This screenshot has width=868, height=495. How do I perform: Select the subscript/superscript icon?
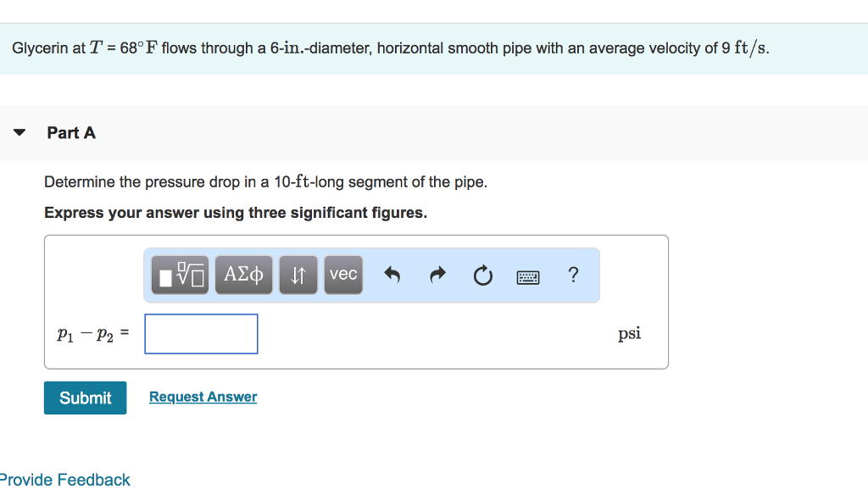298,274
